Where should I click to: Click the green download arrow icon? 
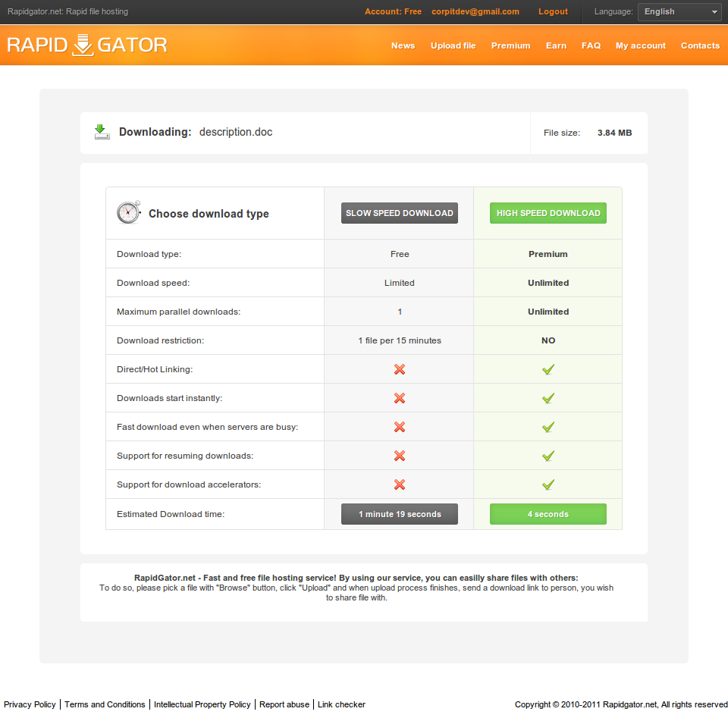click(102, 132)
